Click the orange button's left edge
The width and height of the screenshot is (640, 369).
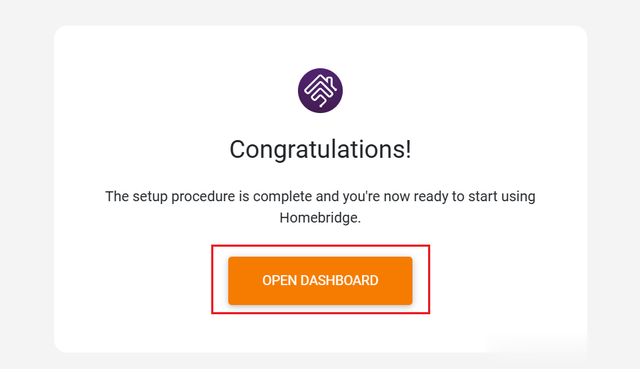pos(231,280)
